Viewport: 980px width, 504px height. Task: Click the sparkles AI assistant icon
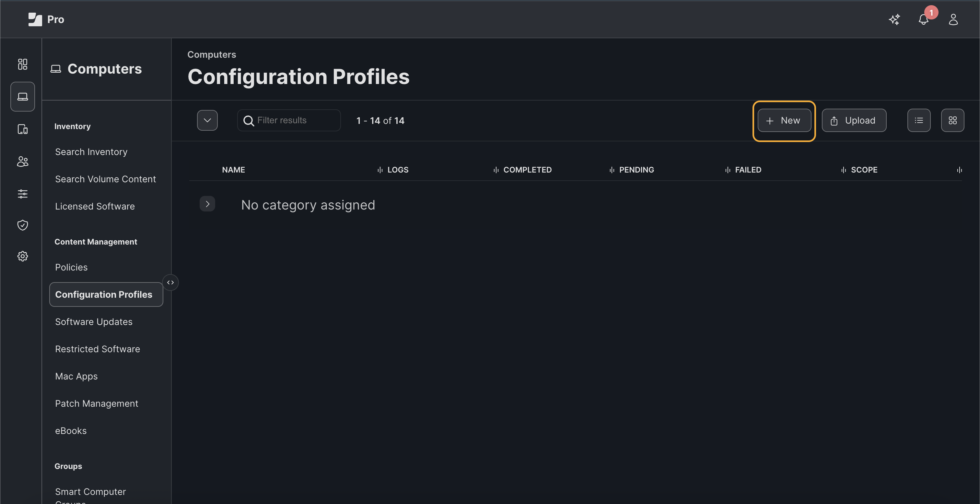[x=895, y=19]
